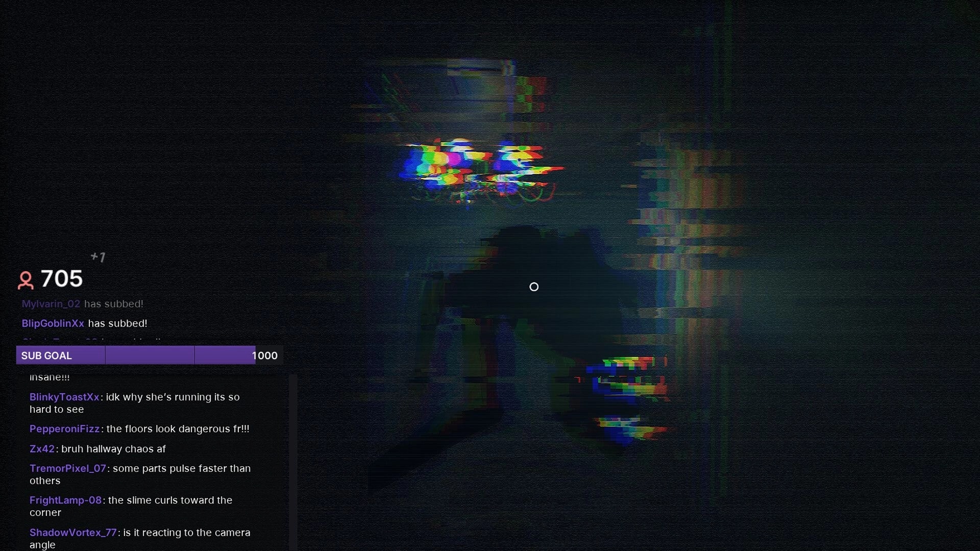Image resolution: width=980 pixels, height=551 pixels.
Task: Click ShadowVortex_77's username in chat
Action: coord(72,532)
